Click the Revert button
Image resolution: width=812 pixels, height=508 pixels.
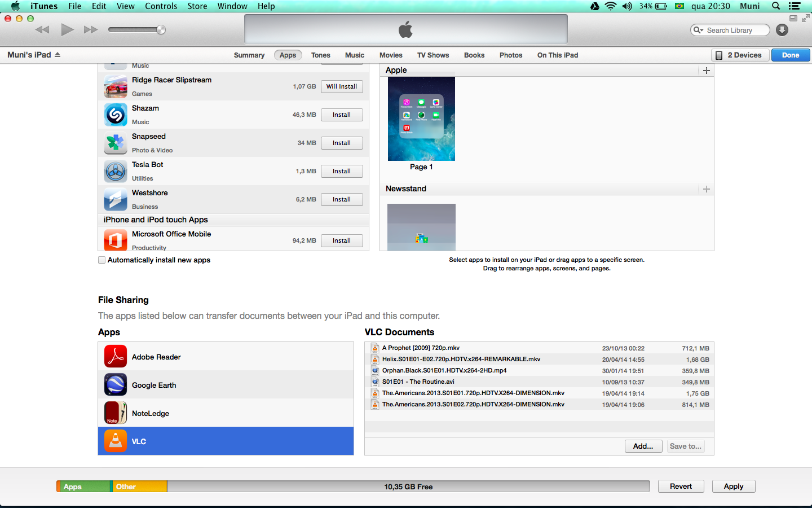(681, 487)
